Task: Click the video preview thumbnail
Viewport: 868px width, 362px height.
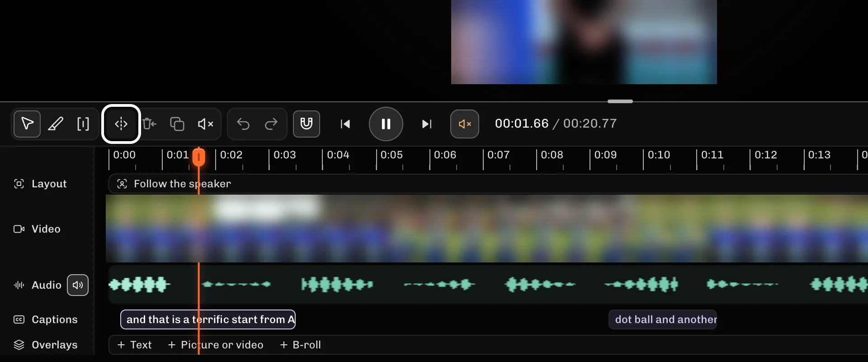Action: click(584, 42)
